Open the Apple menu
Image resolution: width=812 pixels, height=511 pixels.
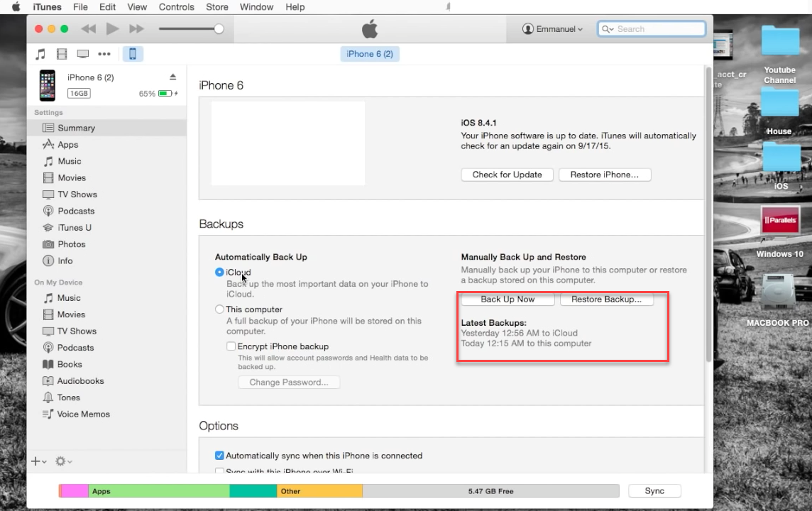(x=16, y=6)
